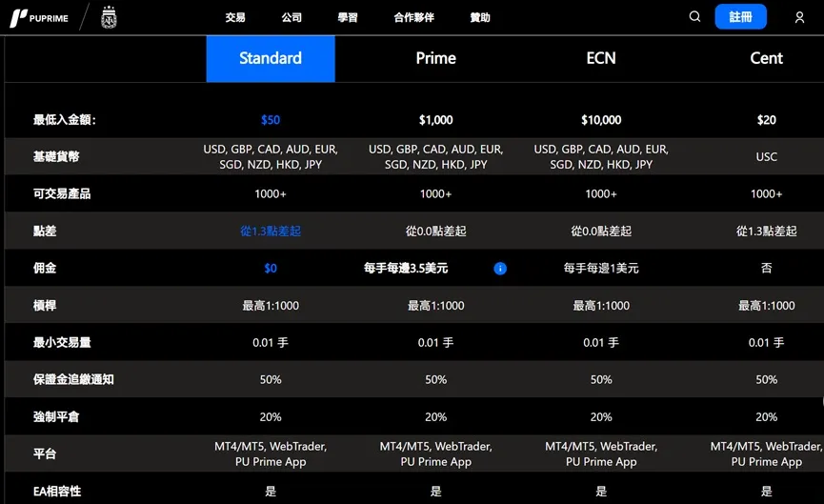Click the 強制平倉 row label
Image resolution: width=824 pixels, height=504 pixels.
56,416
